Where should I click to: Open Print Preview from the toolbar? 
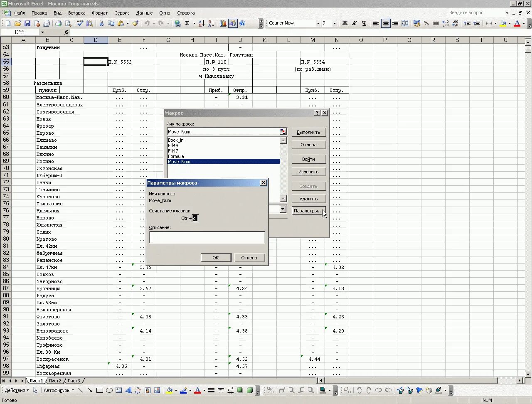(68, 23)
